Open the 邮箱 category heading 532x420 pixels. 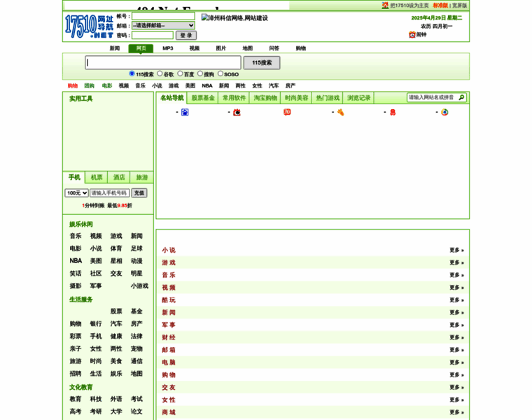tap(169, 350)
